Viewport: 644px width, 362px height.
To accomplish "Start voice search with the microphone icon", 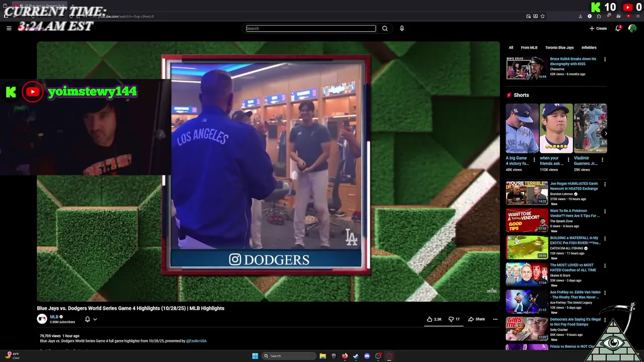I will 401,29.
